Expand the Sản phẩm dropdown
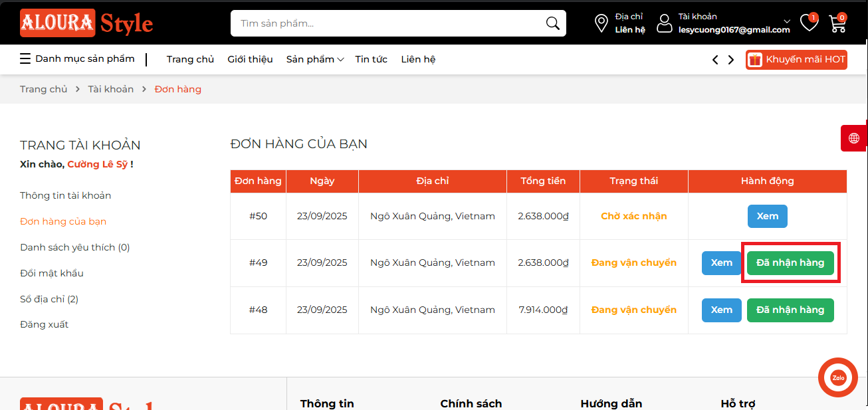The height and width of the screenshot is (410, 868). click(x=314, y=59)
